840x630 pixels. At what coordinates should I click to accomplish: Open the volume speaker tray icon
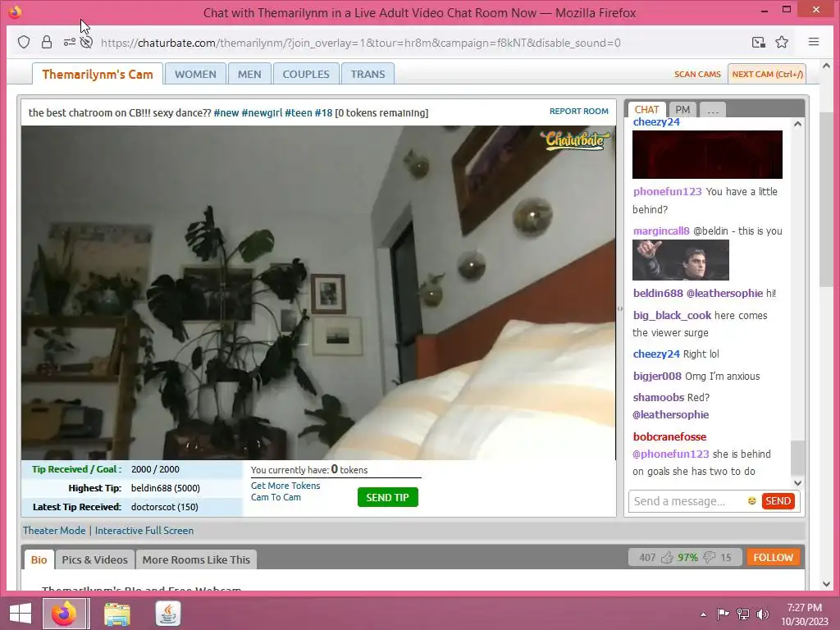coord(762,614)
